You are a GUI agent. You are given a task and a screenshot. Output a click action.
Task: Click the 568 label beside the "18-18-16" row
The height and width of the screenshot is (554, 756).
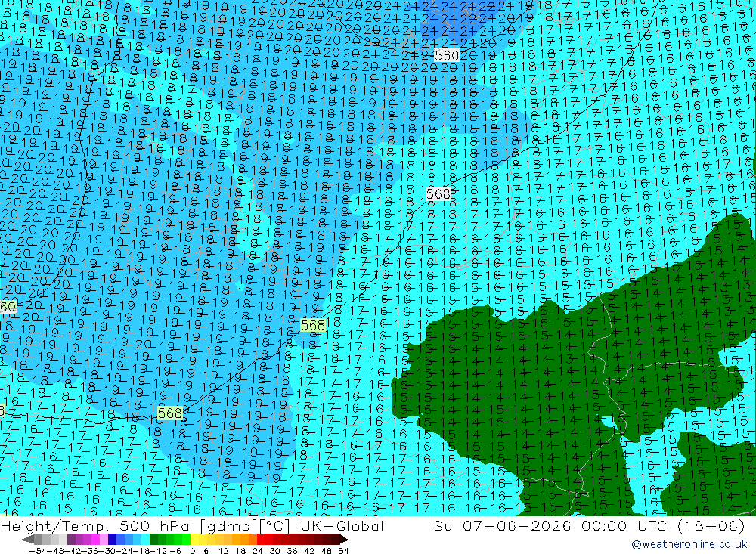point(170,413)
